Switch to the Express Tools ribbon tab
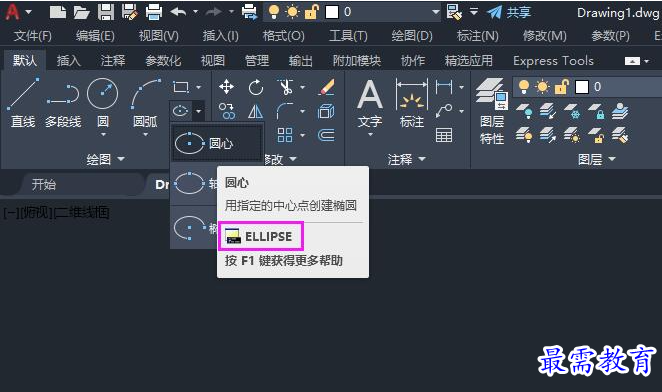Screen dimensions: 662x392 coord(553,61)
